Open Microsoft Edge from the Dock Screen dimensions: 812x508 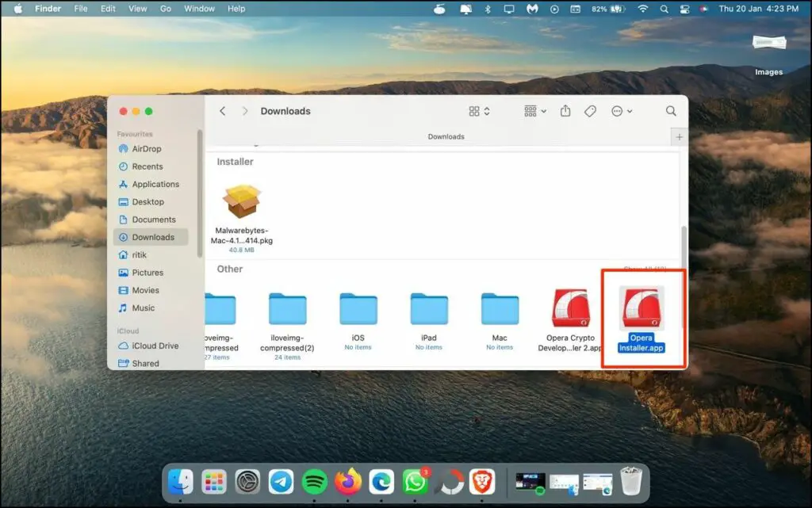click(x=381, y=482)
